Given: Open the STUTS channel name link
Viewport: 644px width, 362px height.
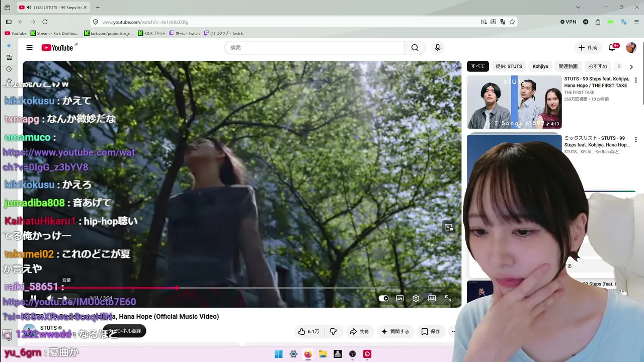Looking at the screenshot, I should click(48, 328).
